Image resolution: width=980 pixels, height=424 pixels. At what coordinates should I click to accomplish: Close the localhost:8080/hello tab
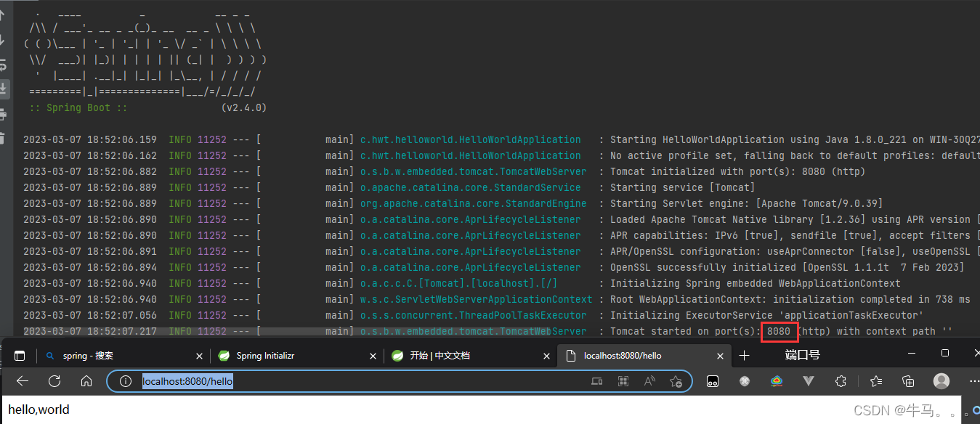coord(721,356)
